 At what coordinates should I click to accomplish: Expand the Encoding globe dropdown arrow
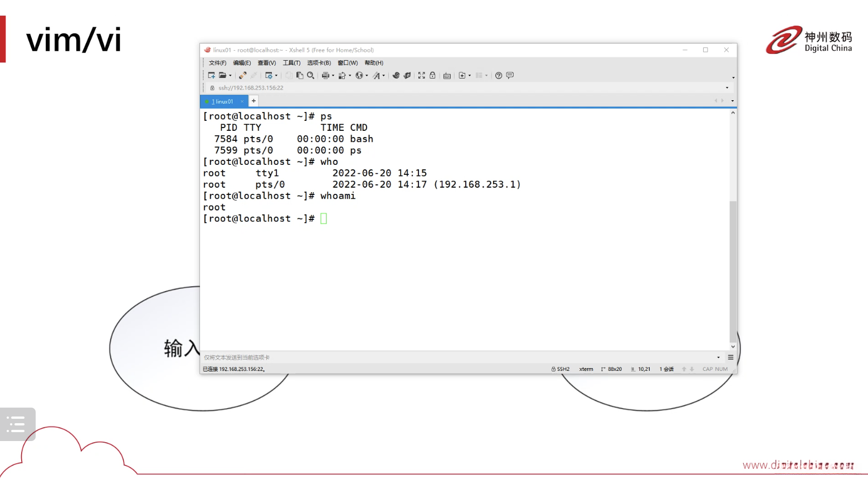click(367, 76)
